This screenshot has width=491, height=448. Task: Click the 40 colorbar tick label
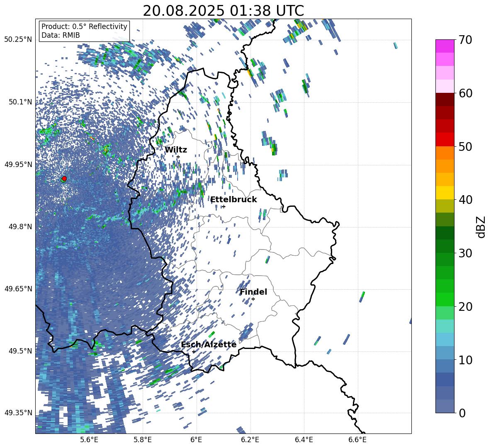465,200
